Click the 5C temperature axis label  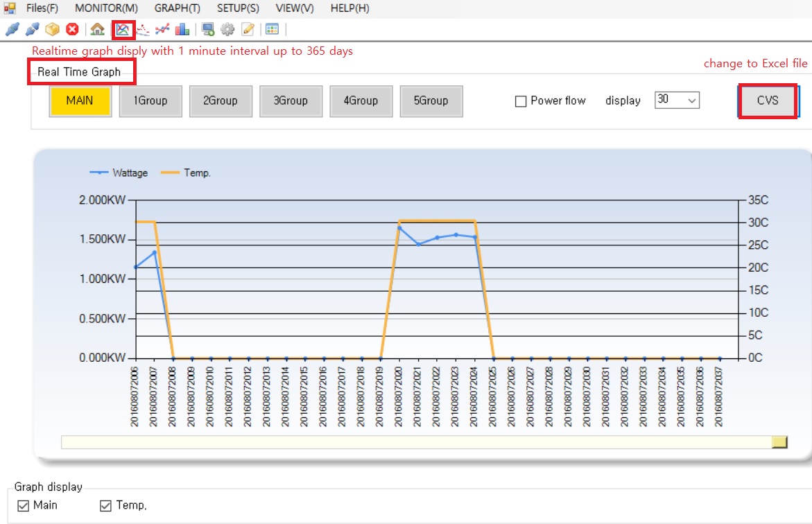tap(755, 335)
